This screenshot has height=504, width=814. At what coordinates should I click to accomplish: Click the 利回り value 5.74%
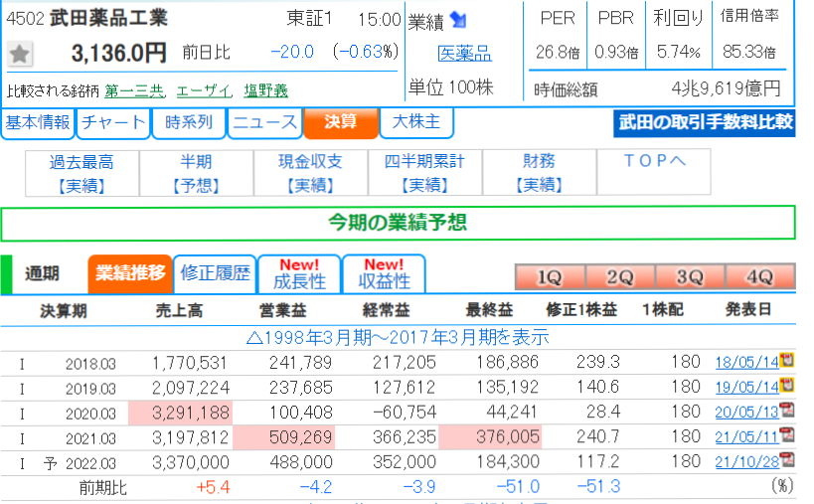[x=679, y=52]
